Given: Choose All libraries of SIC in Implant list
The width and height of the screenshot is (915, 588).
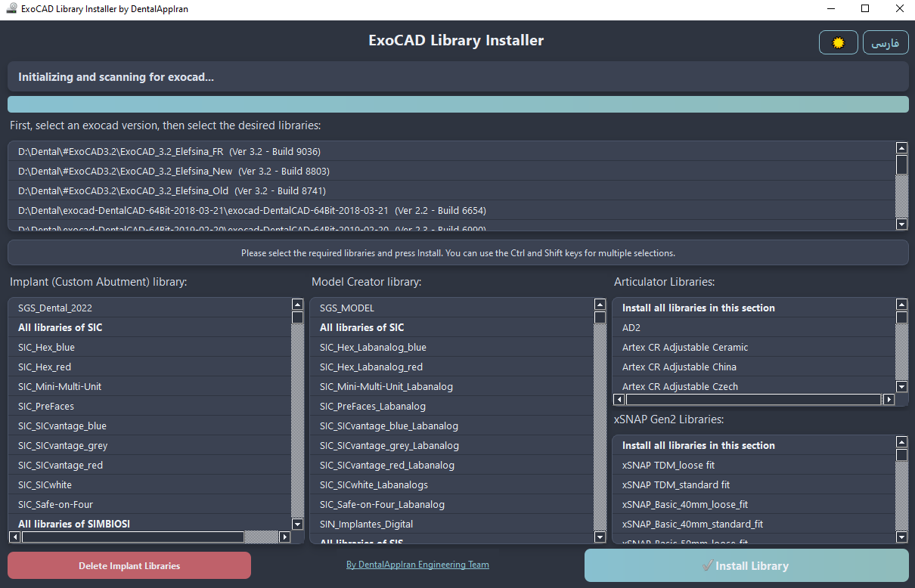Looking at the screenshot, I should pos(60,327).
